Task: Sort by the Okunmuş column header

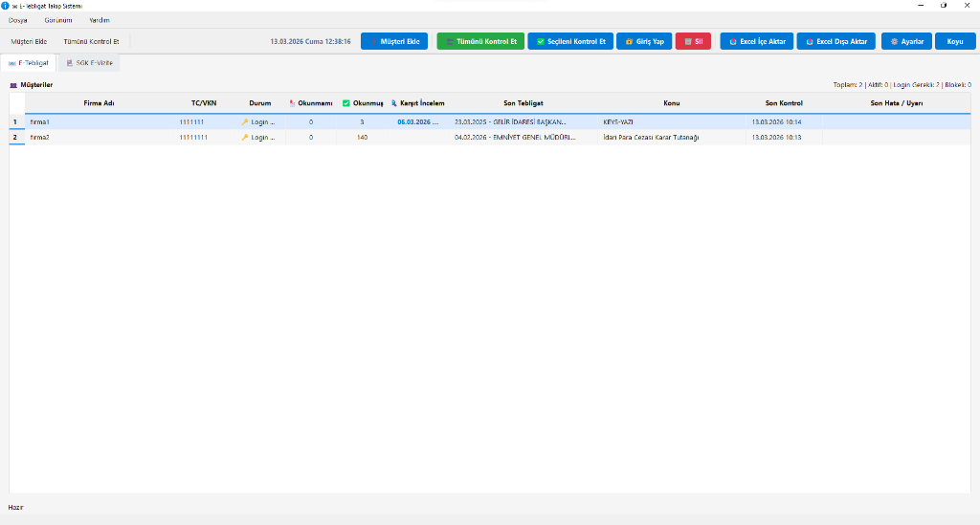Action: point(363,103)
